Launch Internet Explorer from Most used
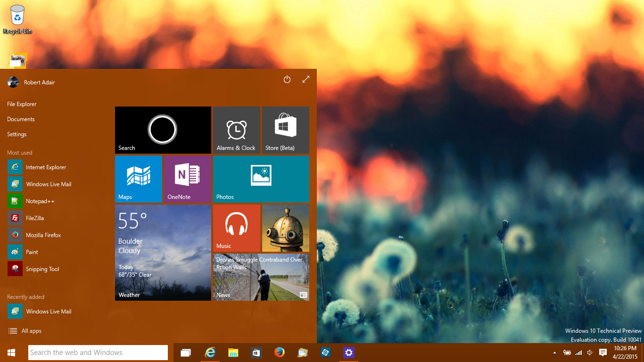The width and height of the screenshot is (644, 362). (x=37, y=167)
